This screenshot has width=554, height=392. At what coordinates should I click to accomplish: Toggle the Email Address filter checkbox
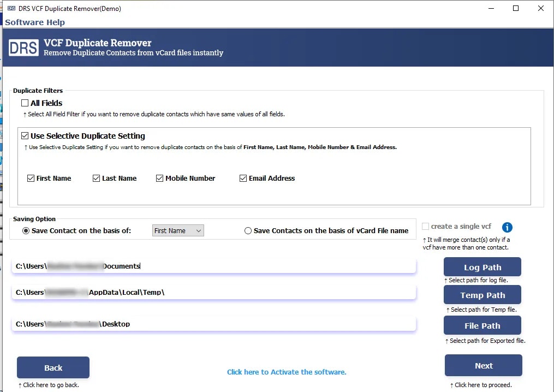point(243,178)
